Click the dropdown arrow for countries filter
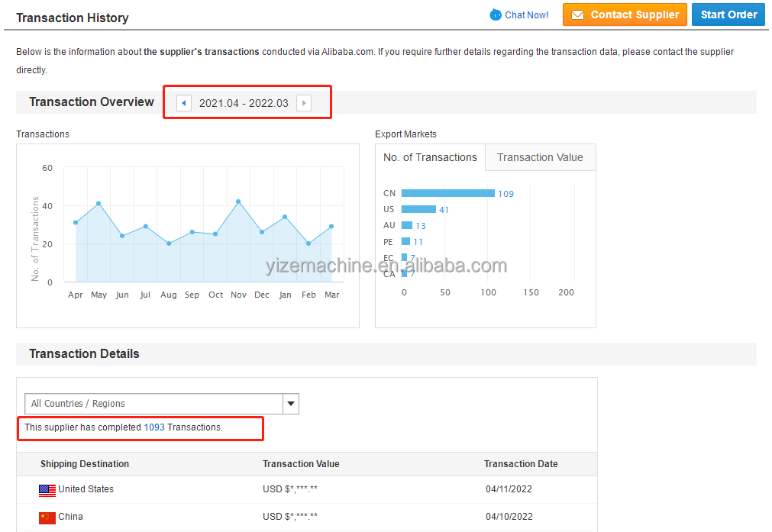772x532 pixels. pyautogui.click(x=290, y=404)
